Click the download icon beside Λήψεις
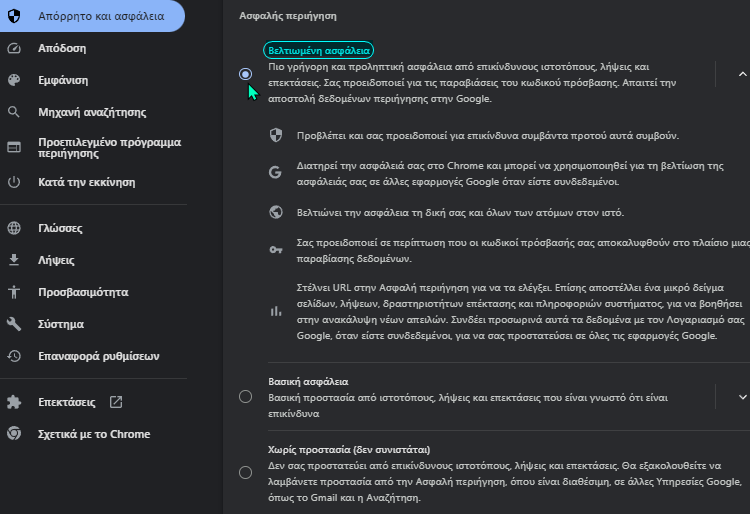The width and height of the screenshot is (750, 514). click(14, 260)
